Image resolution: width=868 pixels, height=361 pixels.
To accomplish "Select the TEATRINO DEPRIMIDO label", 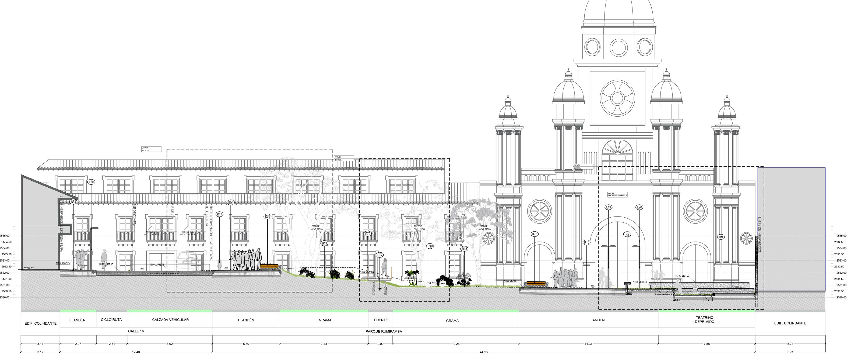I will [x=704, y=319].
